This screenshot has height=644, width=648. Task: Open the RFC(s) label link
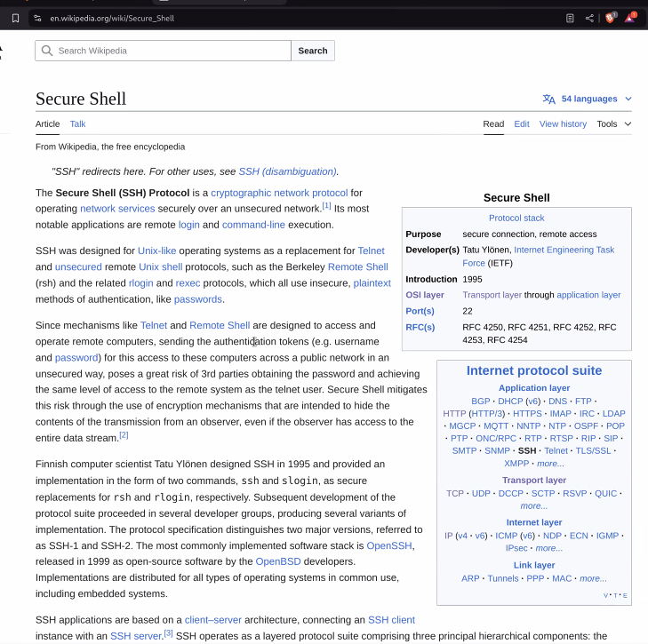pos(420,327)
